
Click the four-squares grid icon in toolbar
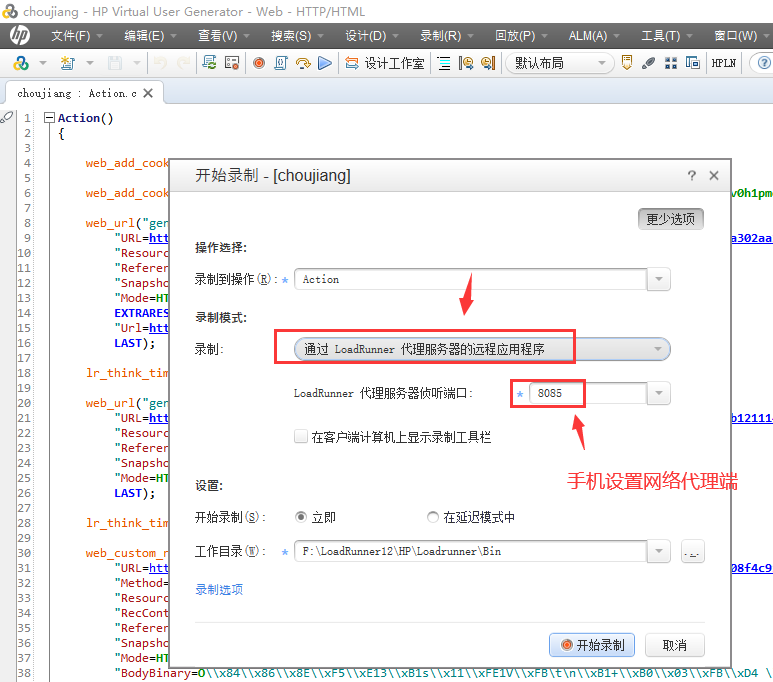coord(670,63)
